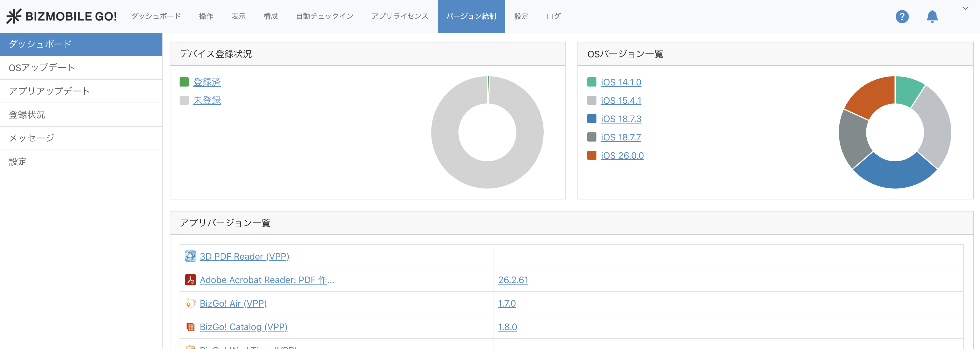Click the 登録済 link

pyautogui.click(x=207, y=82)
